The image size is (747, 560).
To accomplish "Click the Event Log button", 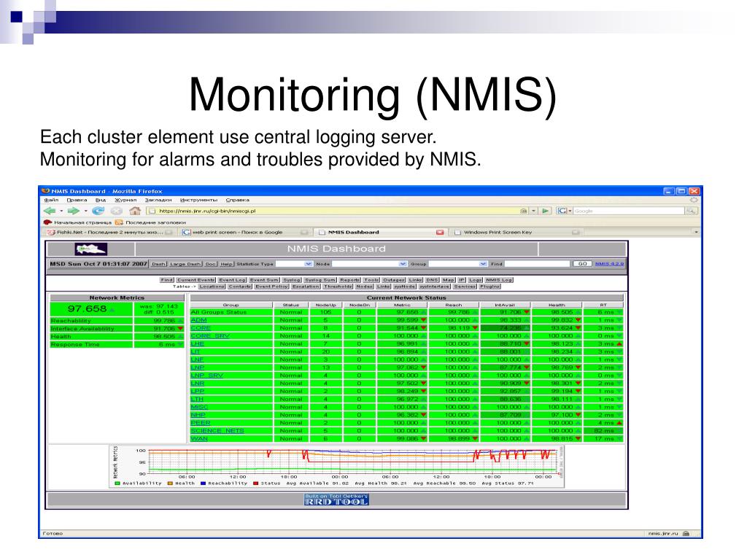I will (233, 280).
